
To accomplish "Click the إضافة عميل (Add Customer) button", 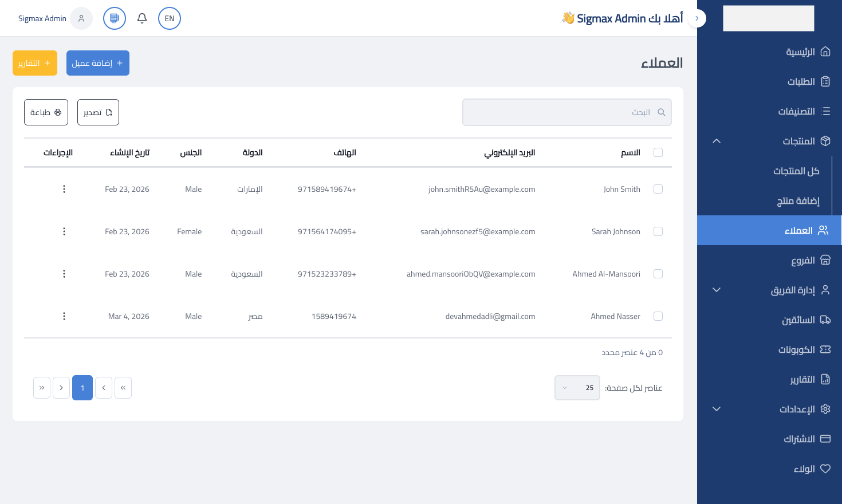I will tap(97, 63).
